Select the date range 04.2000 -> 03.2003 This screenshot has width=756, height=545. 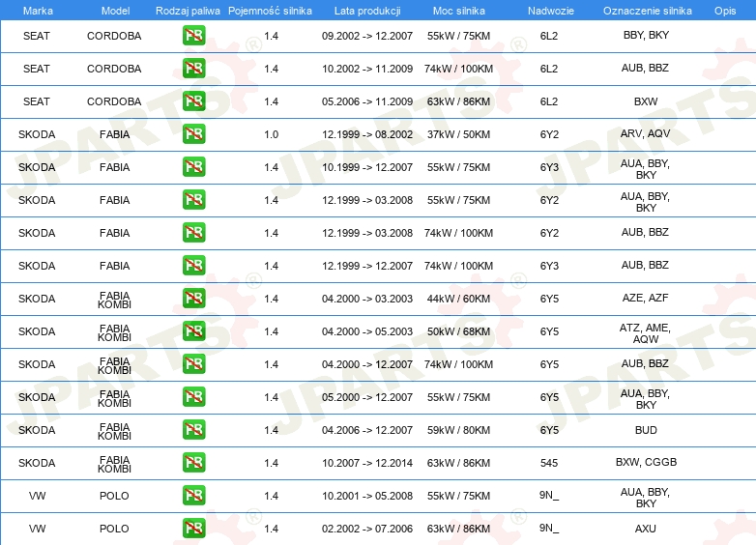click(367, 299)
